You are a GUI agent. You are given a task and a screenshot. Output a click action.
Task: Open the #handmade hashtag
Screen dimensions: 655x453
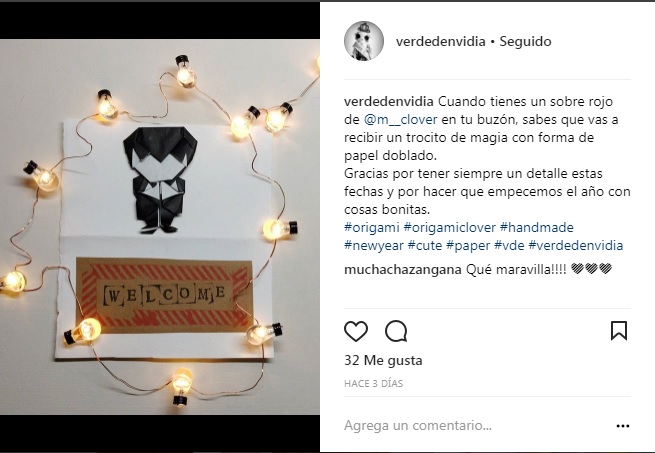536,227
